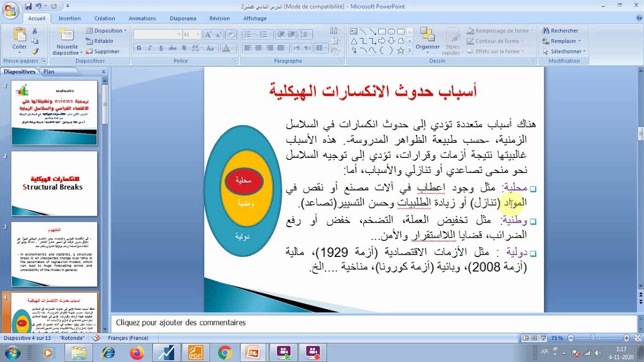The height and width of the screenshot is (362, 644).
Task: Switch to the Plan pane tab
Action: click(x=49, y=71)
